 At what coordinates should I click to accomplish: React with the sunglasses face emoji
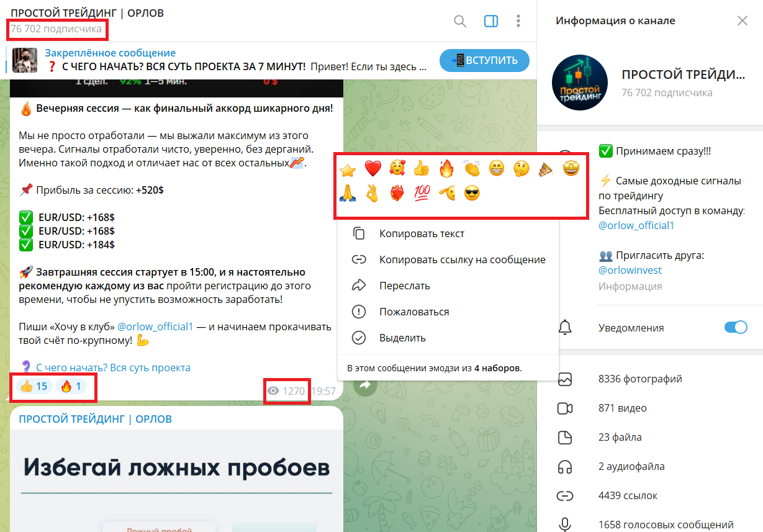472,194
